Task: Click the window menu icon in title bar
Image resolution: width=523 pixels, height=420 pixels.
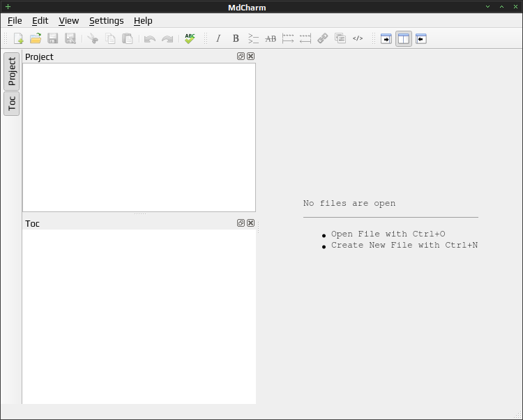Action: tap(8, 7)
